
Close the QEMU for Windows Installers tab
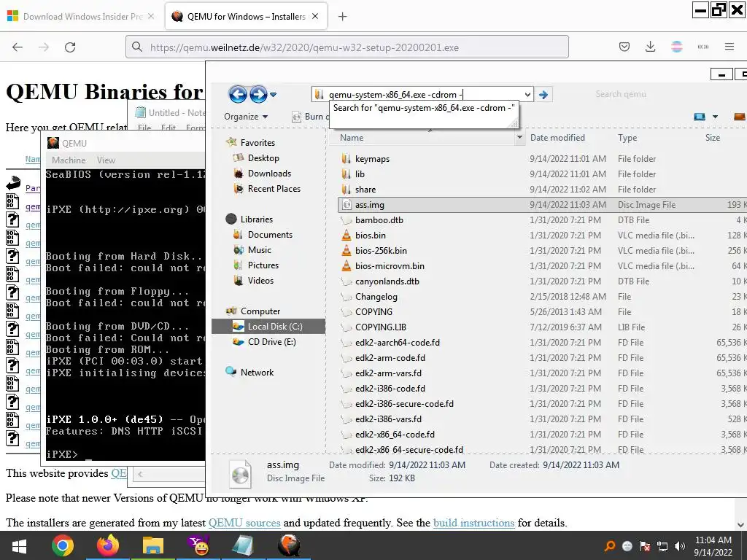click(315, 16)
